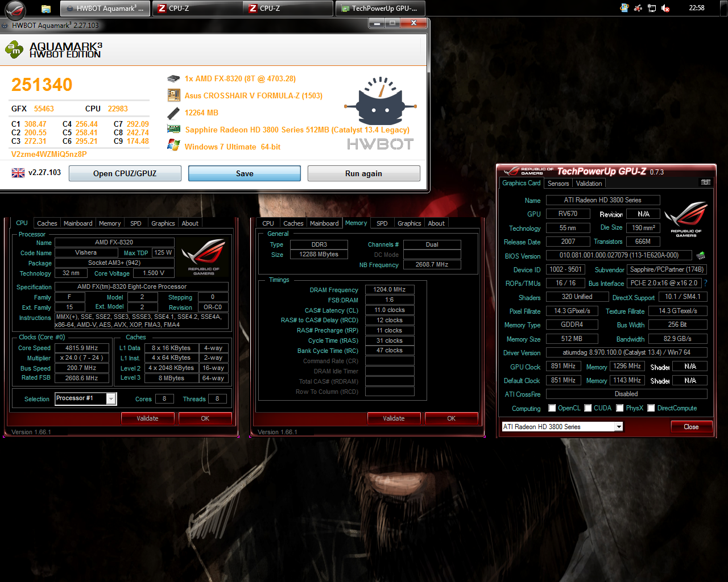Viewport: 728px width, 582px height.
Task: Toggle CUDA checkbox in GPU-Z
Action: [x=588, y=408]
